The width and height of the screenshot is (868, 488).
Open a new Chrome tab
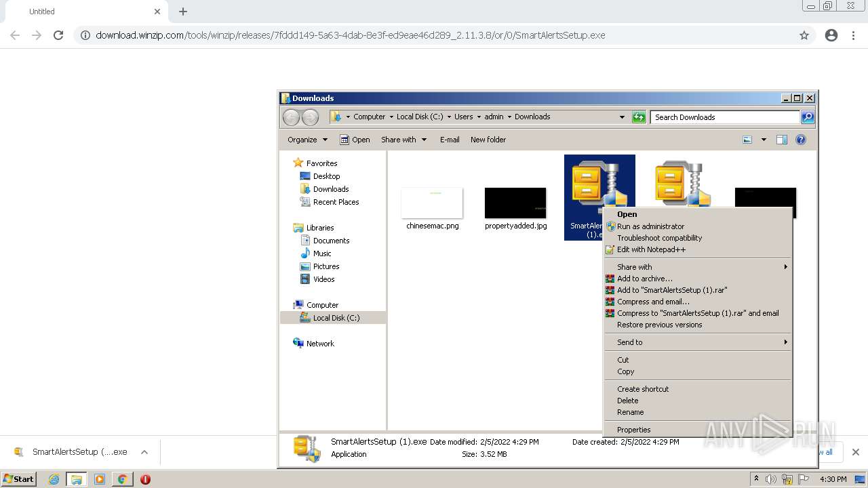(x=183, y=12)
